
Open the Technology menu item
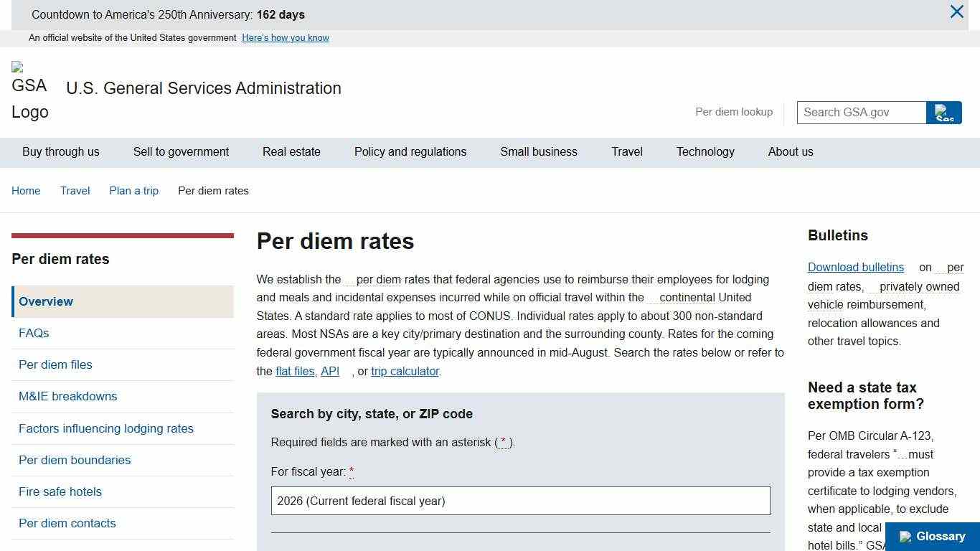[705, 151]
